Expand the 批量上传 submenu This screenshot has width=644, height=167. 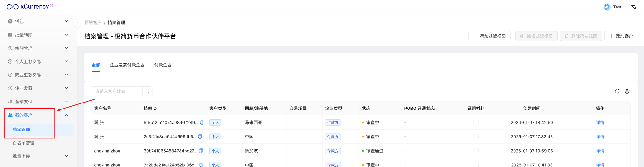[x=66, y=156]
